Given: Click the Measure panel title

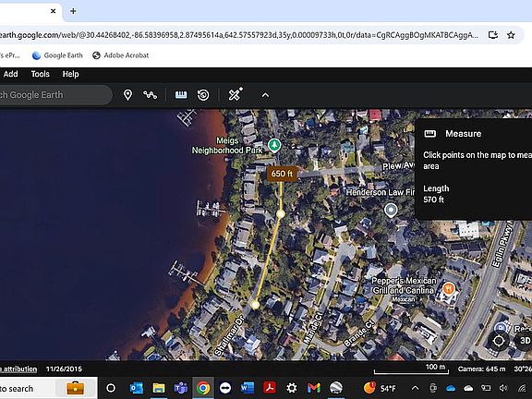Looking at the screenshot, I should tap(463, 134).
